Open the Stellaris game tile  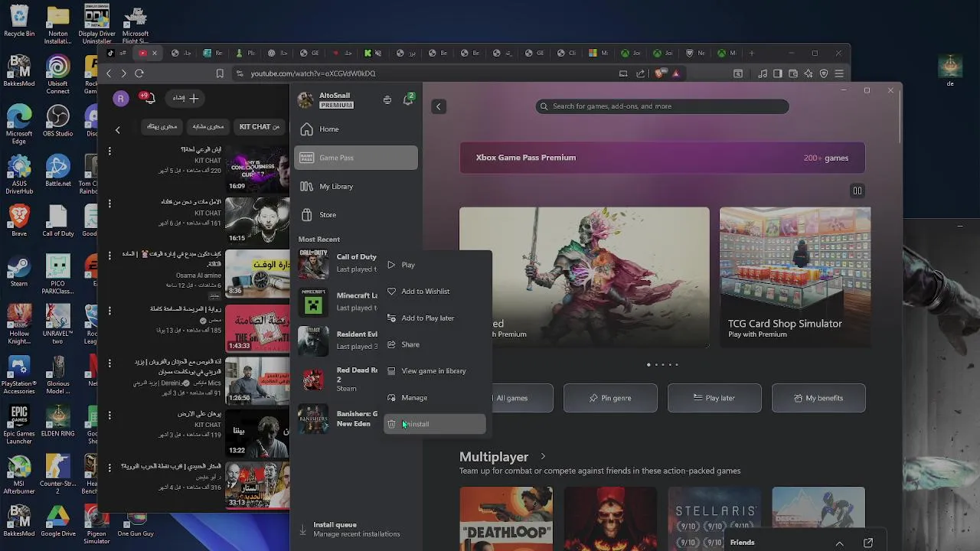[x=714, y=519]
